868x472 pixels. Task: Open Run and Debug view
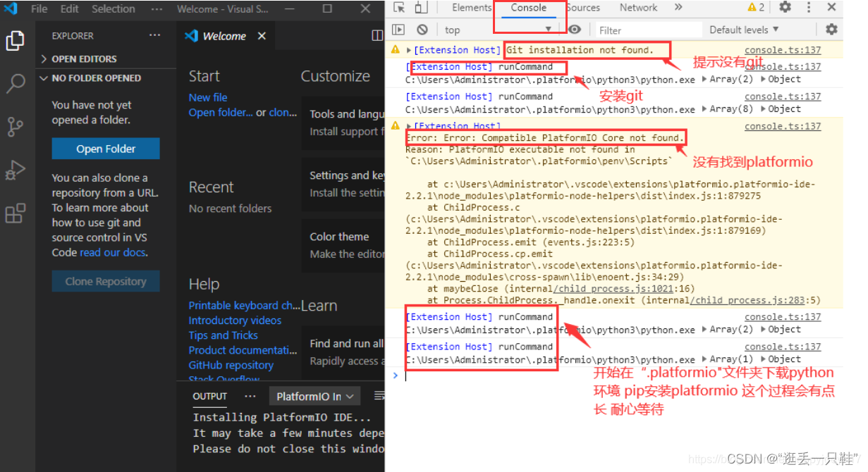coord(16,170)
